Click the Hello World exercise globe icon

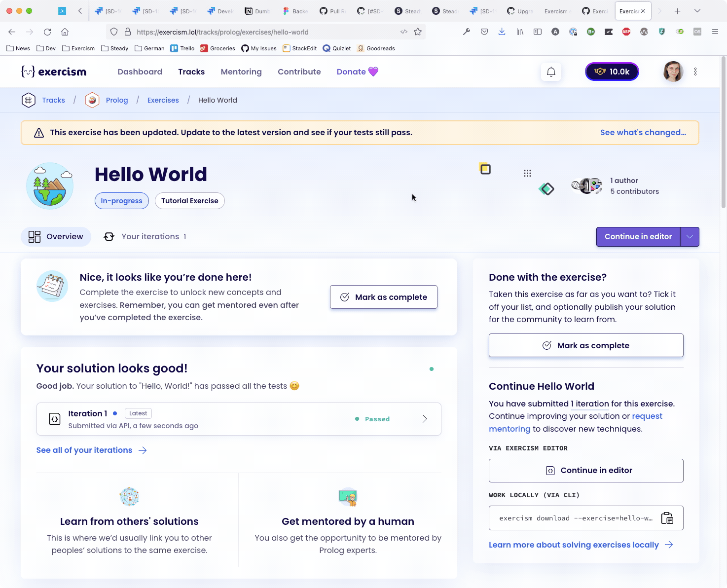(x=50, y=186)
